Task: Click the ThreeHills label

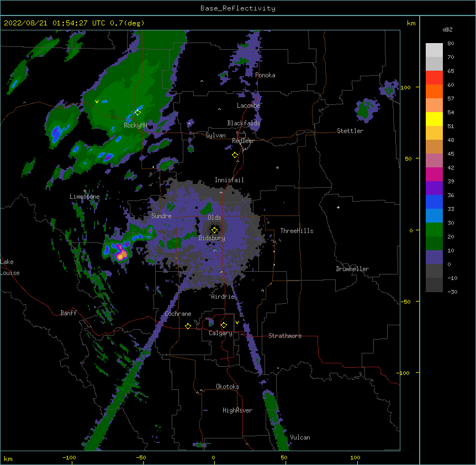Action: pyautogui.click(x=297, y=231)
